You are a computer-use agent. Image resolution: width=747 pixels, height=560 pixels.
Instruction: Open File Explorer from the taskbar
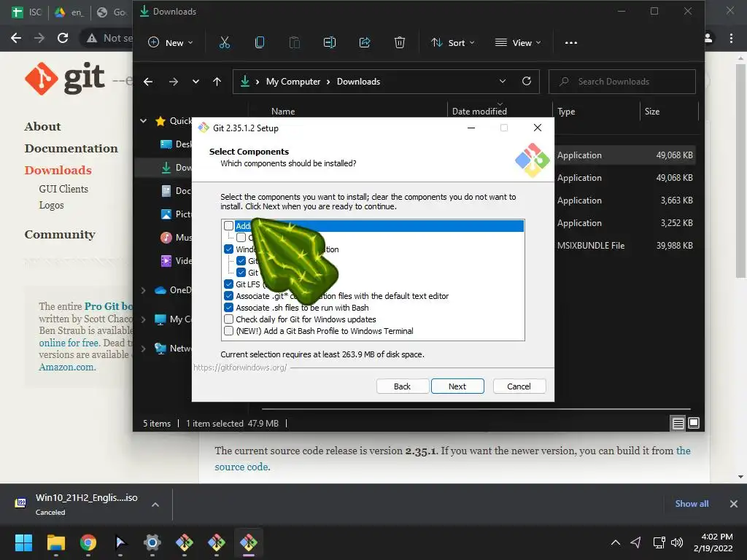pyautogui.click(x=55, y=542)
